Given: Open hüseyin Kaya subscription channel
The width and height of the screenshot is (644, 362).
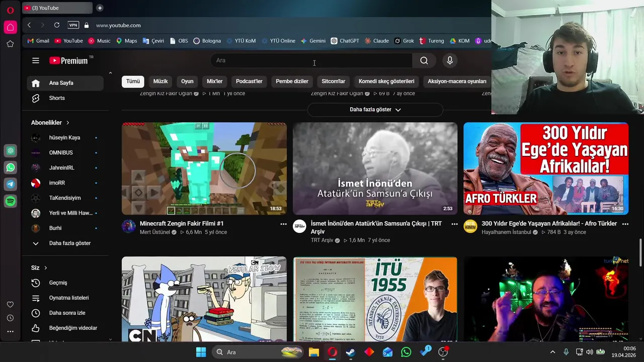Looking at the screenshot, I should (x=65, y=138).
